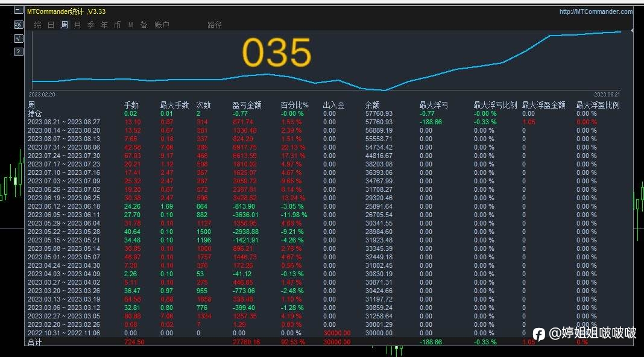Select week row 2023.06.05 ~ 2023.06.11

pyautogui.click(x=64, y=215)
